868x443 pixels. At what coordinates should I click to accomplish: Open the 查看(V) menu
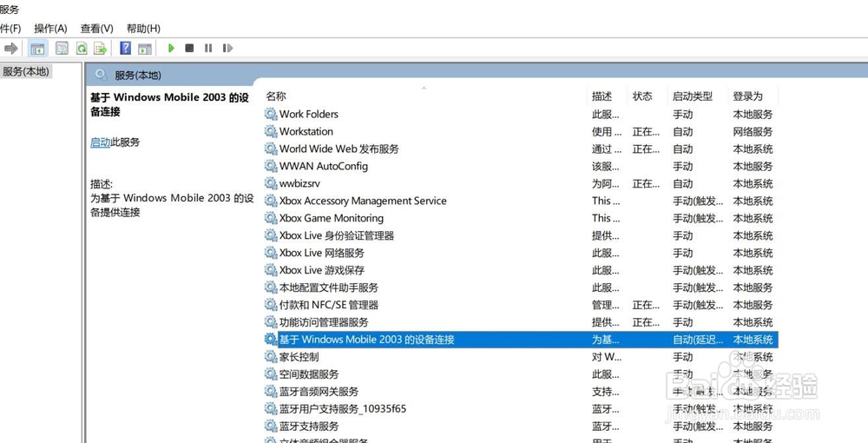tap(97, 29)
